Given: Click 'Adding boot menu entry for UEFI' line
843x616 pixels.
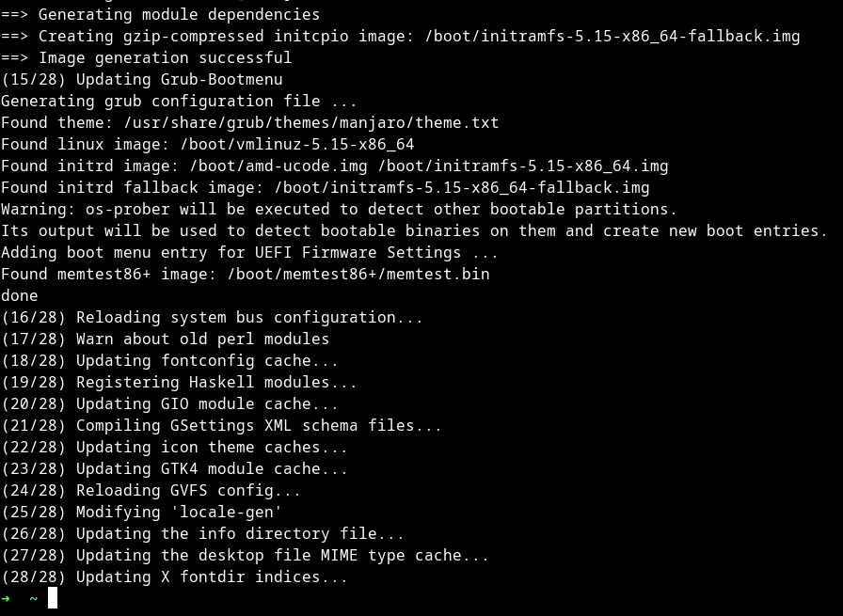Looking at the screenshot, I should pyautogui.click(x=249, y=252).
